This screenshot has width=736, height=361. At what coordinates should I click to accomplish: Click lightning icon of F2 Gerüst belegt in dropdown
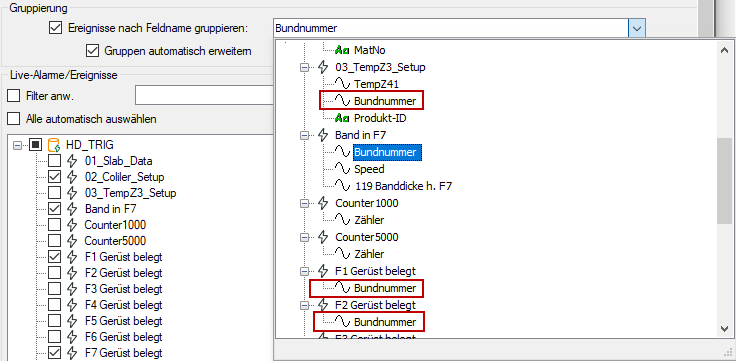(x=323, y=305)
